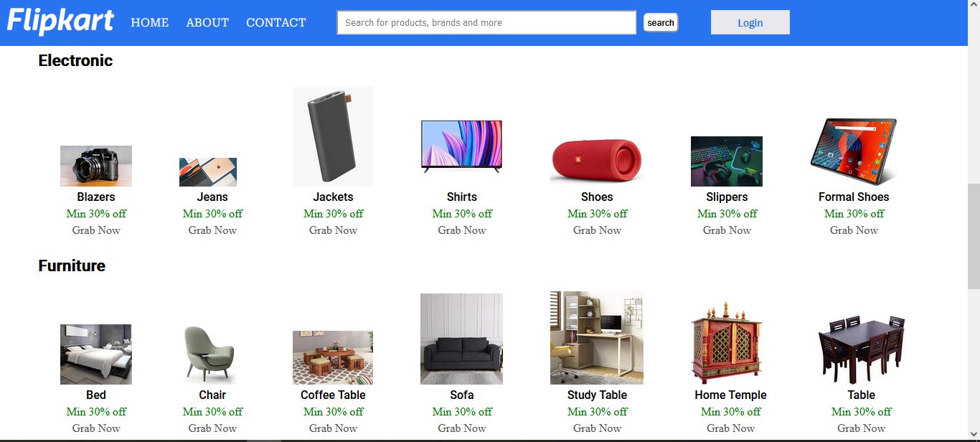Go to the CONTACT section
The image size is (980, 442).
click(x=275, y=22)
